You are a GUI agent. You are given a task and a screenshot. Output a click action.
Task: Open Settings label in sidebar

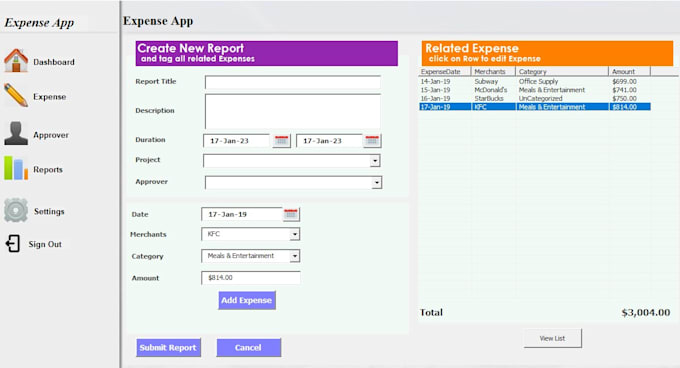49,211
